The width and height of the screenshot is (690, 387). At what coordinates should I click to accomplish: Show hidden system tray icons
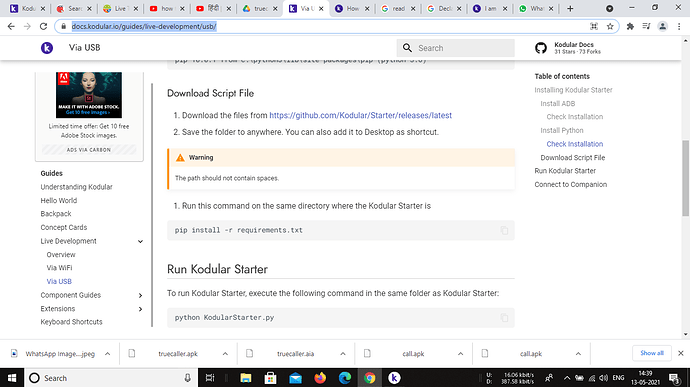pyautogui.click(x=567, y=378)
